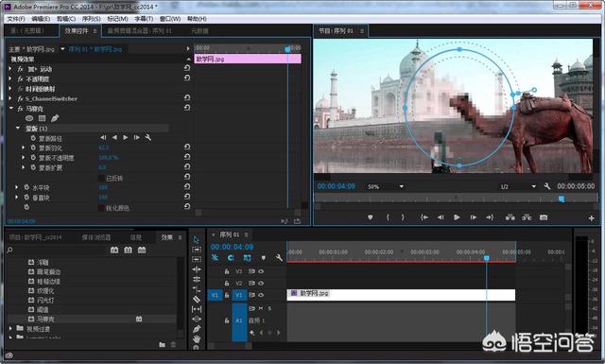Open the 序列(S) menu
The image size is (605, 364).
[x=92, y=19]
